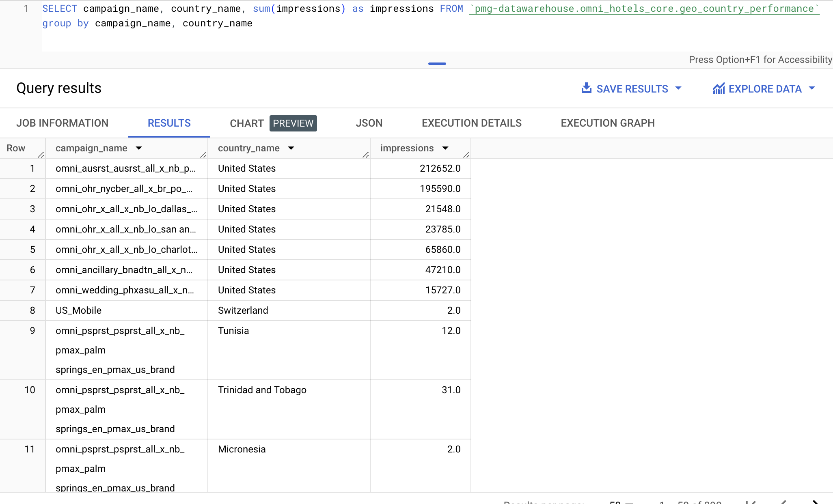Click resize handle of the impressions column
833x504 pixels.
tap(466, 155)
